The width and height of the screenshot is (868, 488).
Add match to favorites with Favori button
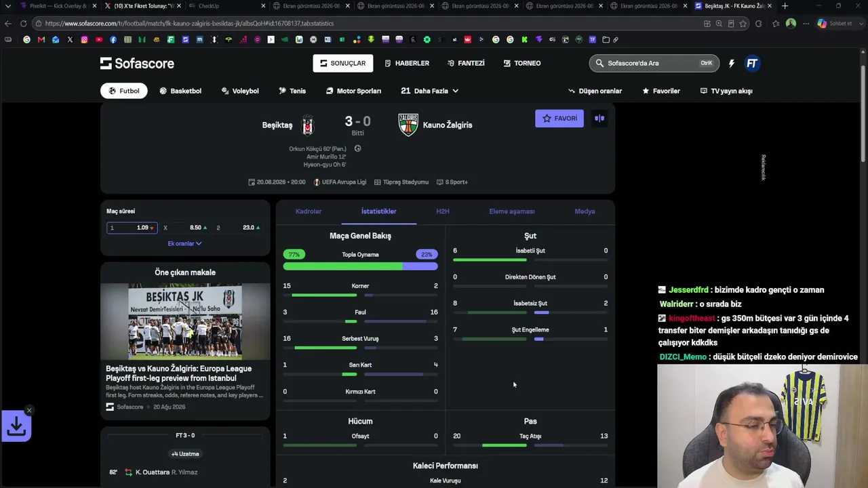(x=559, y=119)
